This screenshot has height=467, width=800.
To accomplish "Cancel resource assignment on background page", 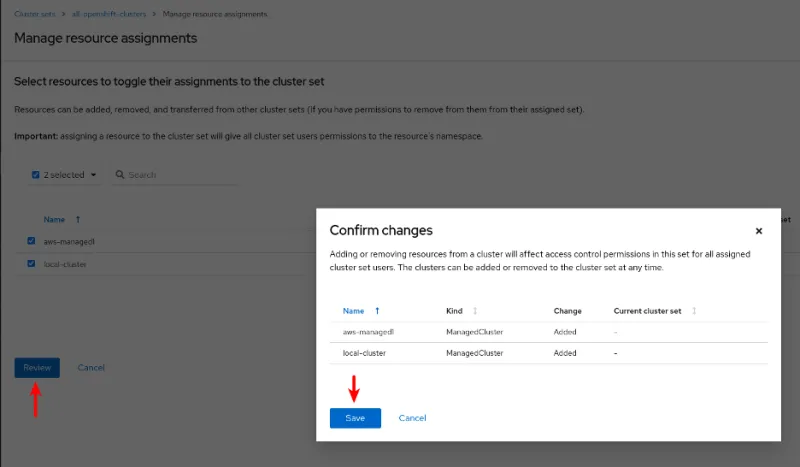I will click(91, 367).
